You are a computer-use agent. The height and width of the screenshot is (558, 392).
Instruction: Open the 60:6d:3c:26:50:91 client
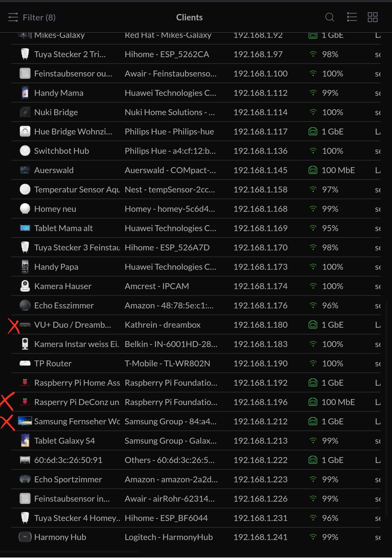pos(68,460)
